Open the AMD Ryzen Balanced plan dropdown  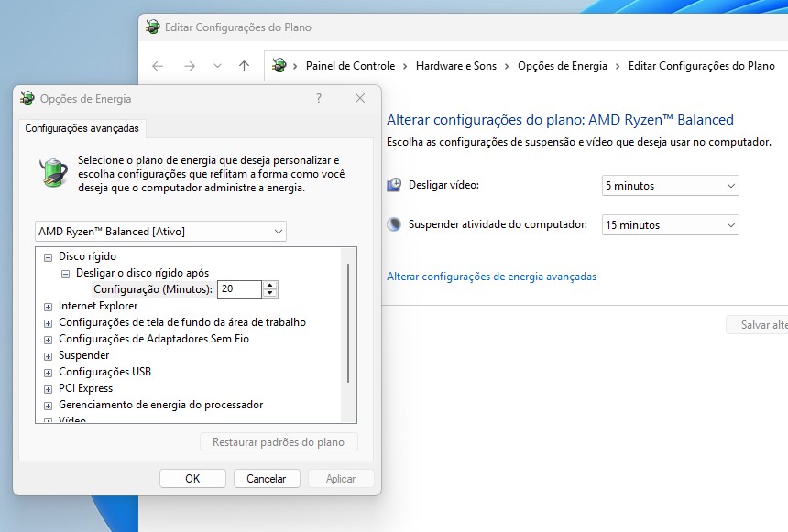pos(161,232)
